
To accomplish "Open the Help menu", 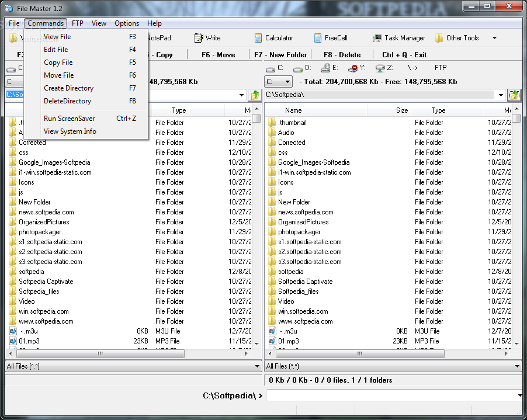I will (x=154, y=23).
